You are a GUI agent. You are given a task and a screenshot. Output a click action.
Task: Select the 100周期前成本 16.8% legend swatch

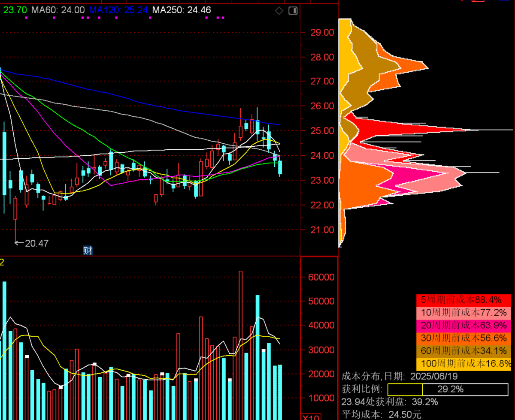tap(464, 364)
